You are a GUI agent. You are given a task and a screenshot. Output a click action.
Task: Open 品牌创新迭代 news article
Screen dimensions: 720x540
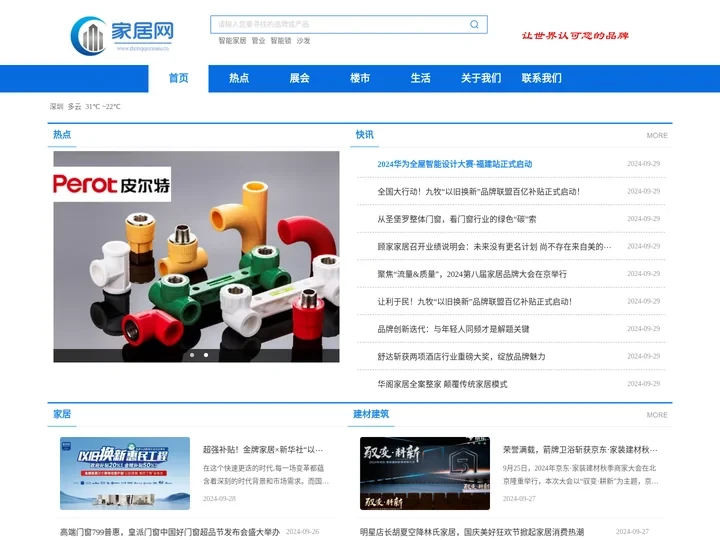453,329
